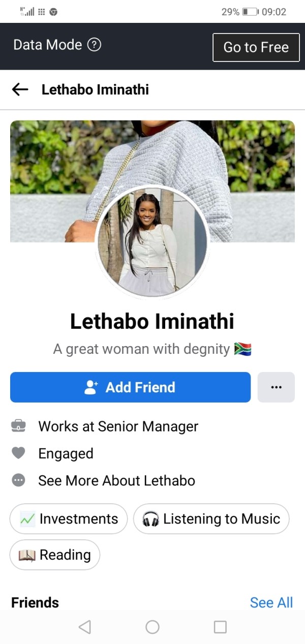Tap the Android back navigation triangle
This screenshot has height=644, width=305.
coord(85,627)
